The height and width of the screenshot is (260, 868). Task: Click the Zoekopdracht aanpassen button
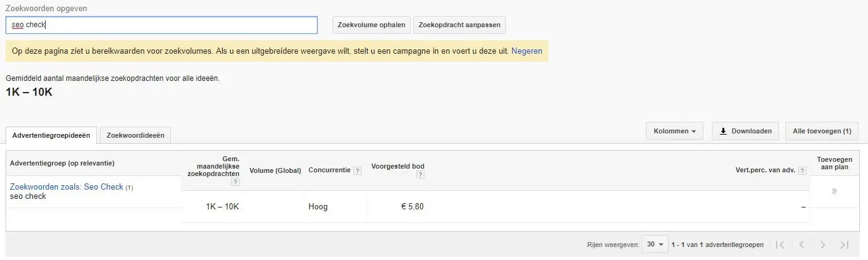(x=460, y=25)
